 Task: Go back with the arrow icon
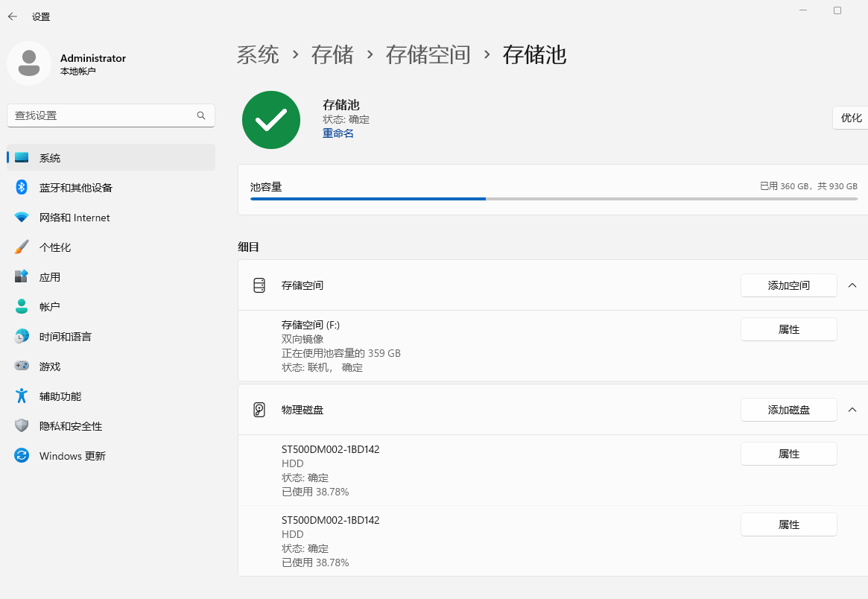(x=13, y=16)
